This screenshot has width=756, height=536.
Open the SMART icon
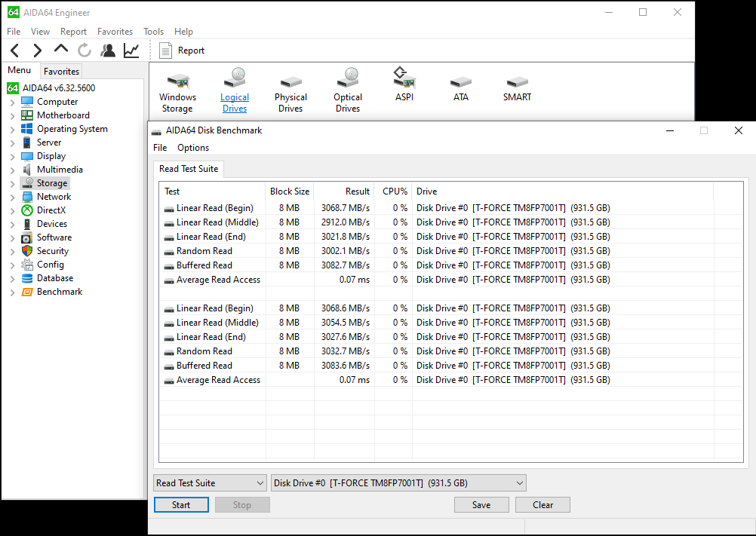coord(518,89)
